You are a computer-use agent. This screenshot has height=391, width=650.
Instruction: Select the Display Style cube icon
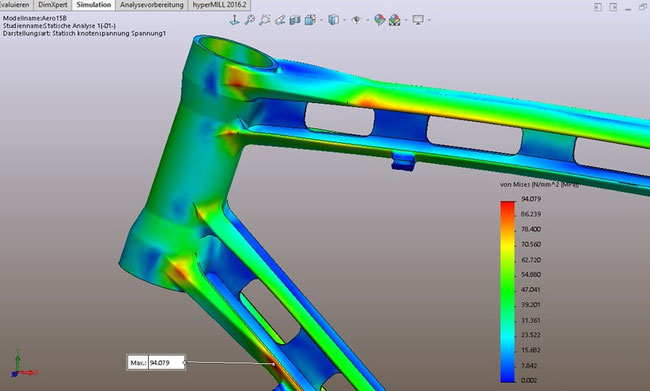point(333,19)
